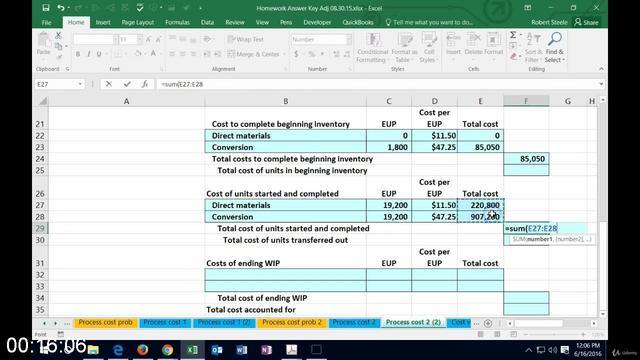Open the Process cost prob sheet tab

(x=105, y=322)
